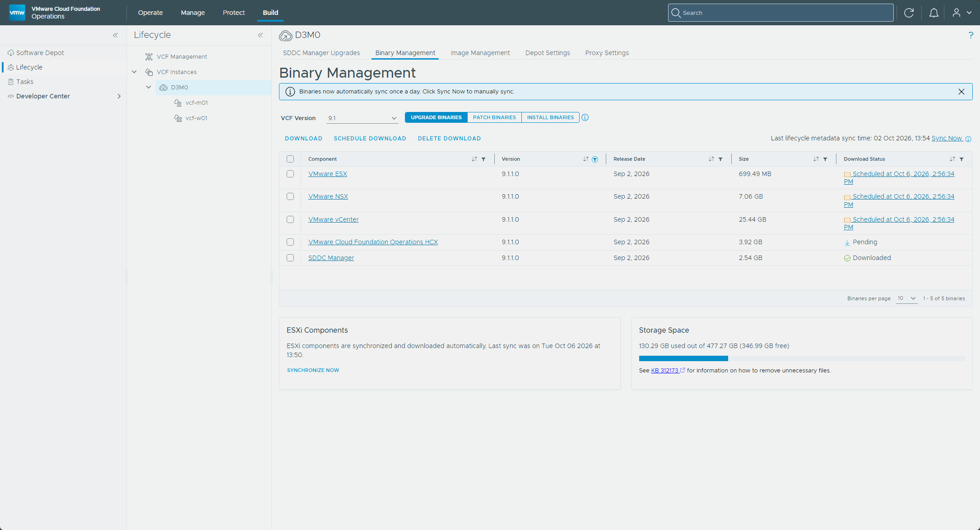Check the SDDC Manager row checkbox
This screenshot has width=980, height=530.
pos(290,258)
